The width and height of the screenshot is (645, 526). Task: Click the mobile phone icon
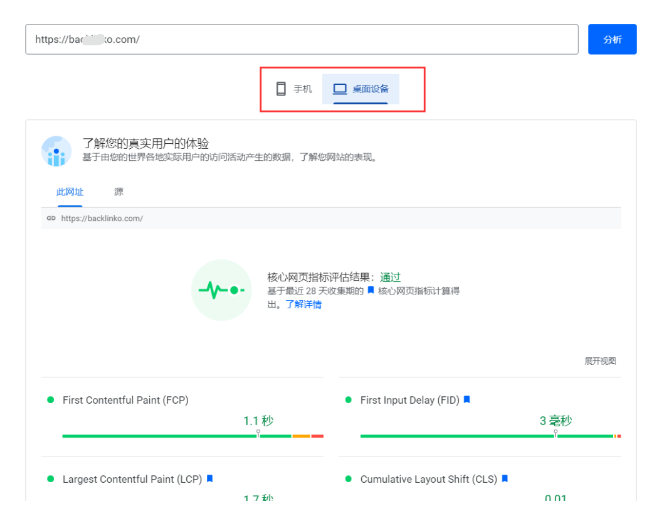click(x=282, y=89)
